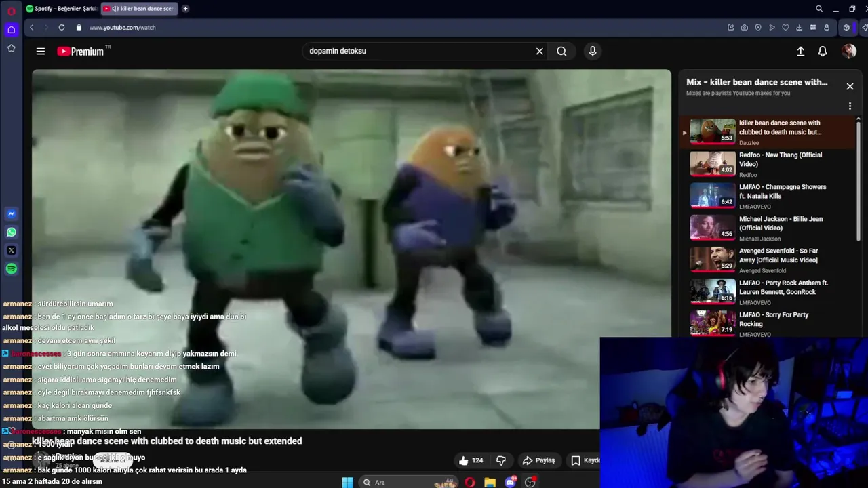Open OBS Studio from the taskbar
Viewport: 868px width, 488px height.
530,483
